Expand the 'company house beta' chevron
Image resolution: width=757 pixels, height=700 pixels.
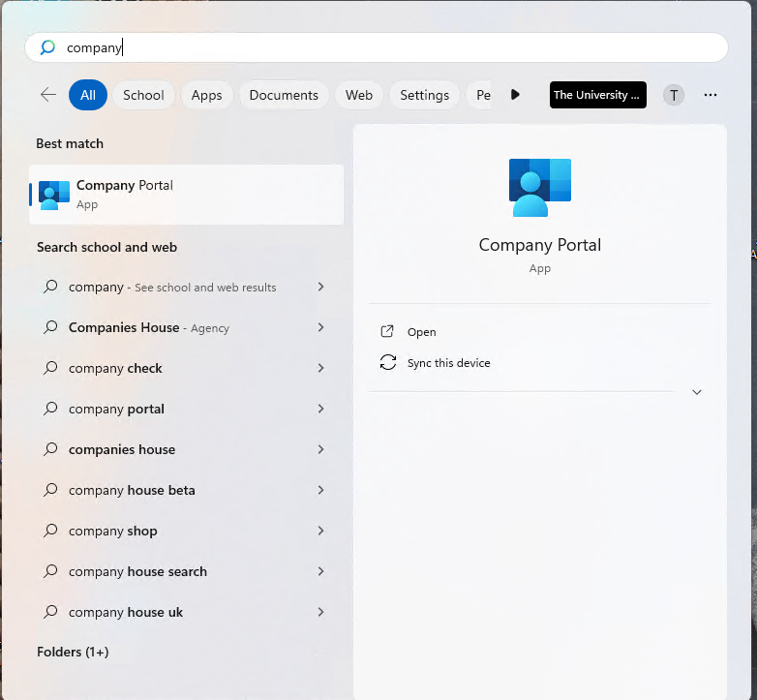click(x=321, y=490)
